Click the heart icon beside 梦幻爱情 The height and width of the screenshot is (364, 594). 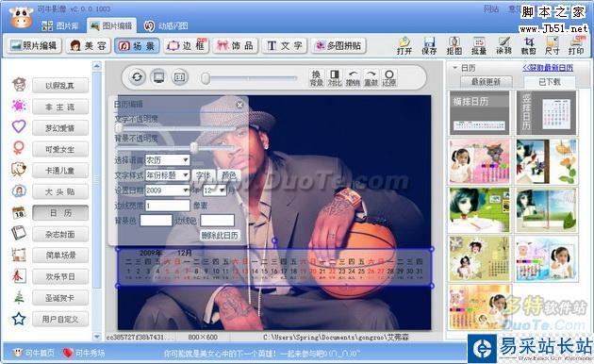point(19,126)
